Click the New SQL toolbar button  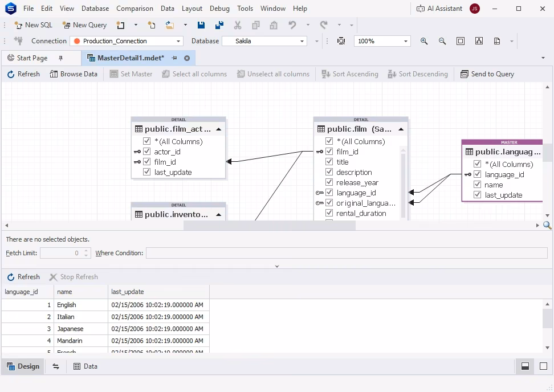tap(33, 25)
